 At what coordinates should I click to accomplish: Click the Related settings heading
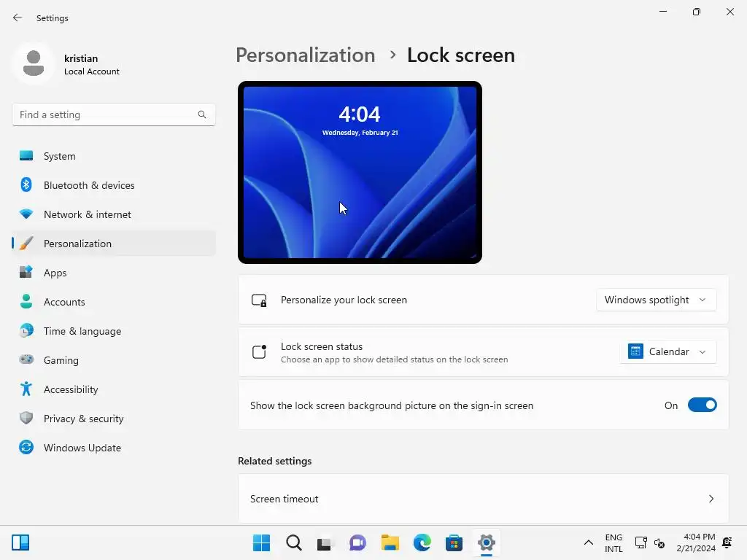[274, 461]
